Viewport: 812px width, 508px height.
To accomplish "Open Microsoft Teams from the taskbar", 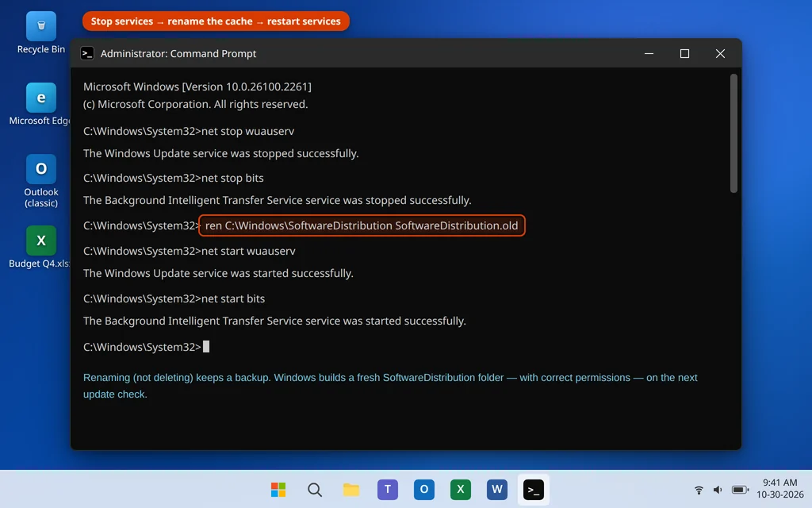I will (387, 489).
